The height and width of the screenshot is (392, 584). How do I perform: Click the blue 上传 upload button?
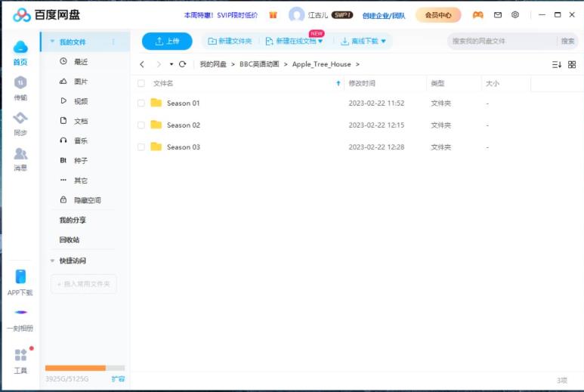(x=167, y=41)
